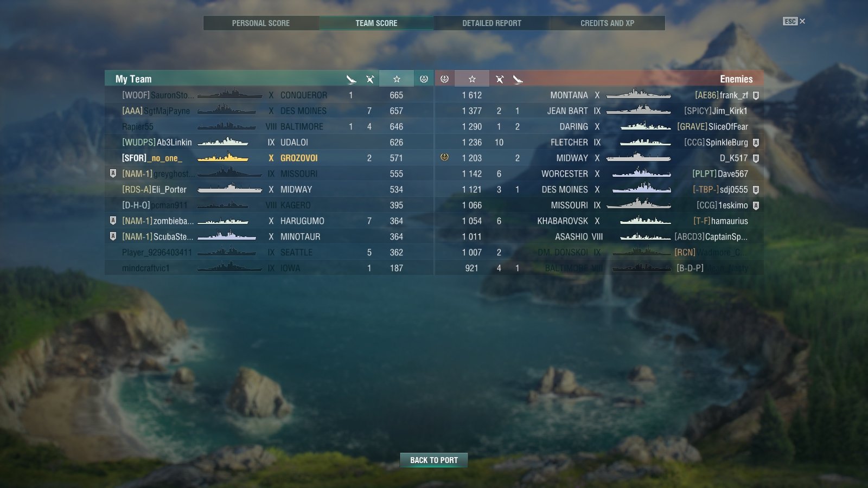Select Ab3Linkin UDALOI player row
Image resolution: width=868 pixels, height=488 pixels.
click(x=270, y=142)
